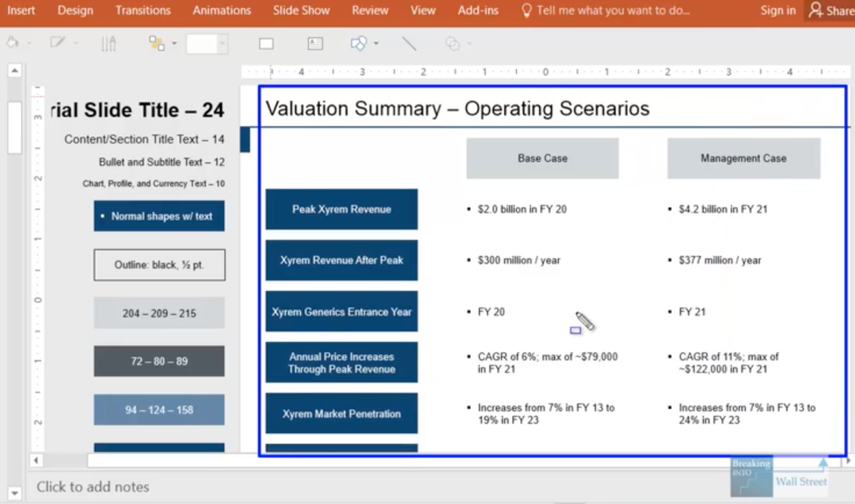This screenshot has width=855, height=504.
Task: Click the Sign in link
Action: 777,10
